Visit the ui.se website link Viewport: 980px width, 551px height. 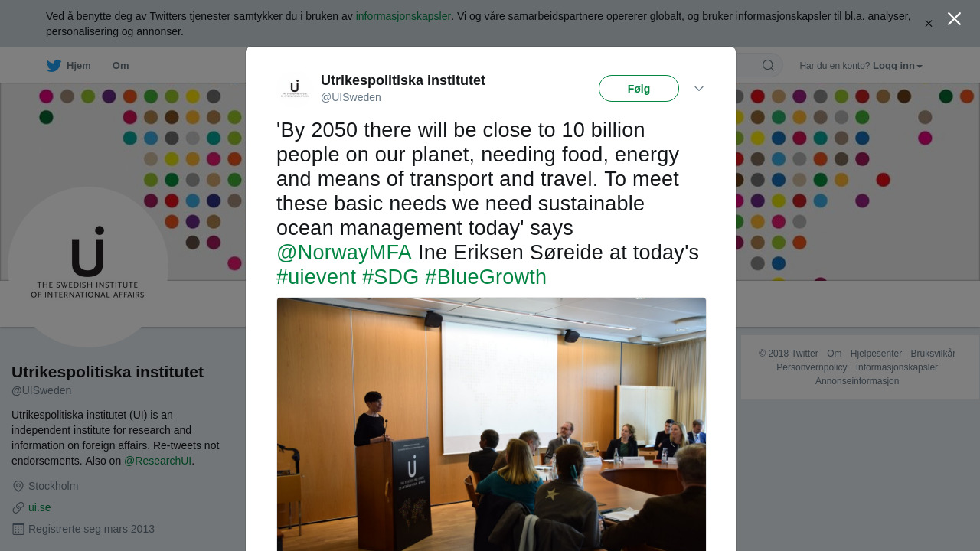tap(40, 507)
